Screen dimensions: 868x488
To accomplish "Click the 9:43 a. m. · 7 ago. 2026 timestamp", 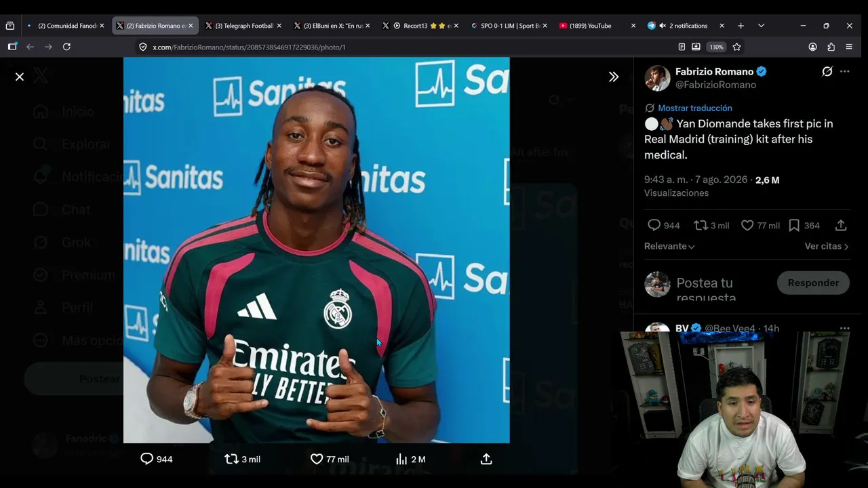I will click(x=696, y=180).
